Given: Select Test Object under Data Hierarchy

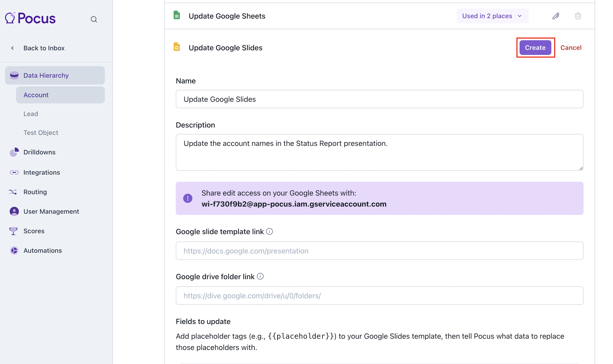Looking at the screenshot, I should [41, 133].
